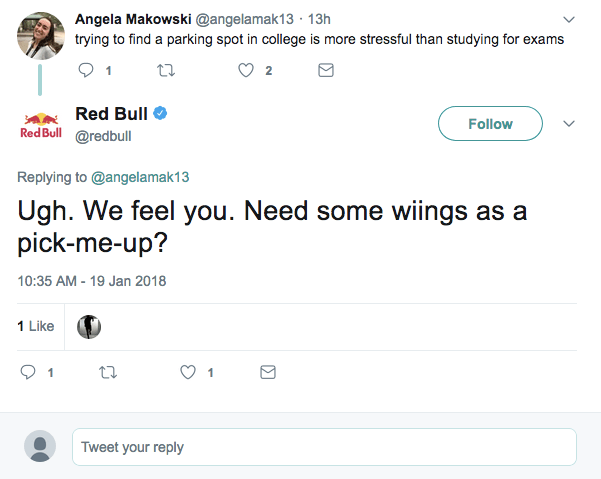Reply to Angela Makowski's original tweet

click(x=85, y=70)
